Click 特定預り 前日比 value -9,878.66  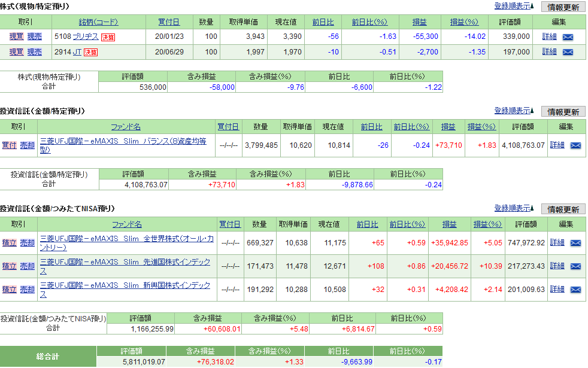pyautogui.click(x=357, y=185)
